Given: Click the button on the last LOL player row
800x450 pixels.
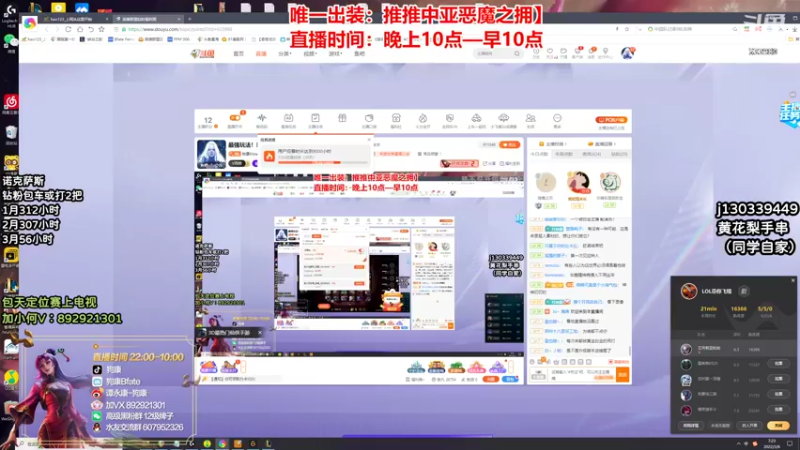Looking at the screenshot, I should click(778, 410).
